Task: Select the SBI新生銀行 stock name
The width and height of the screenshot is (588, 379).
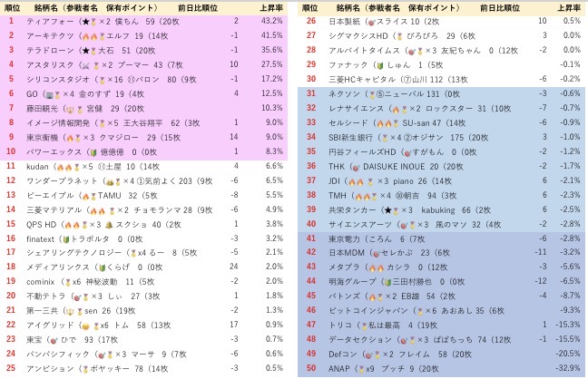Action: (350, 138)
